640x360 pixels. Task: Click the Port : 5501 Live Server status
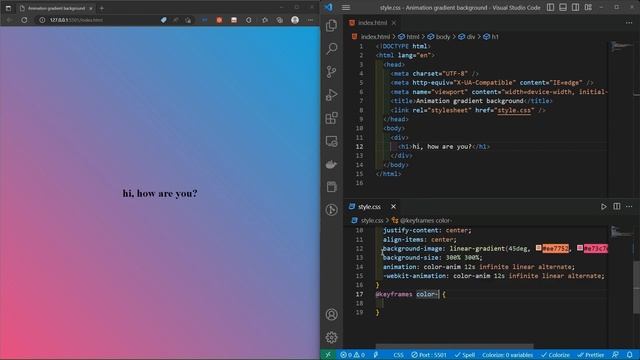429,355
